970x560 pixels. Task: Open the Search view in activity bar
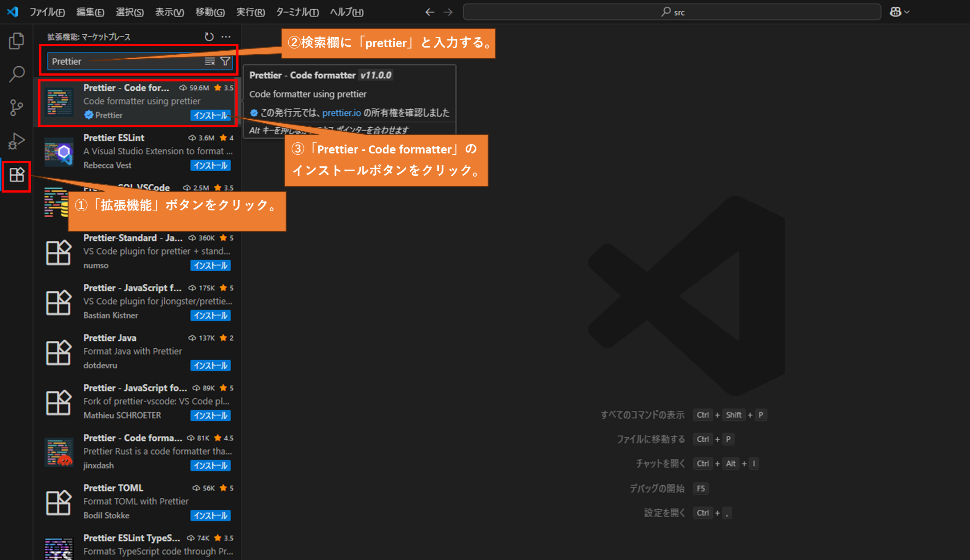[16, 74]
